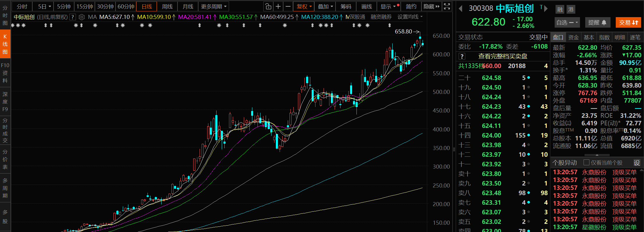Switch to 明细 info tab

620,37
